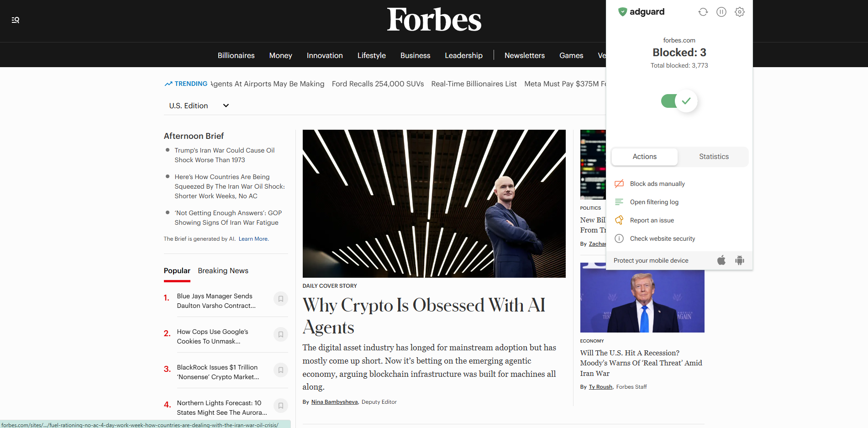The width and height of the screenshot is (868, 428).
Task: Click the AdGuard refresh icon
Action: coord(703,12)
